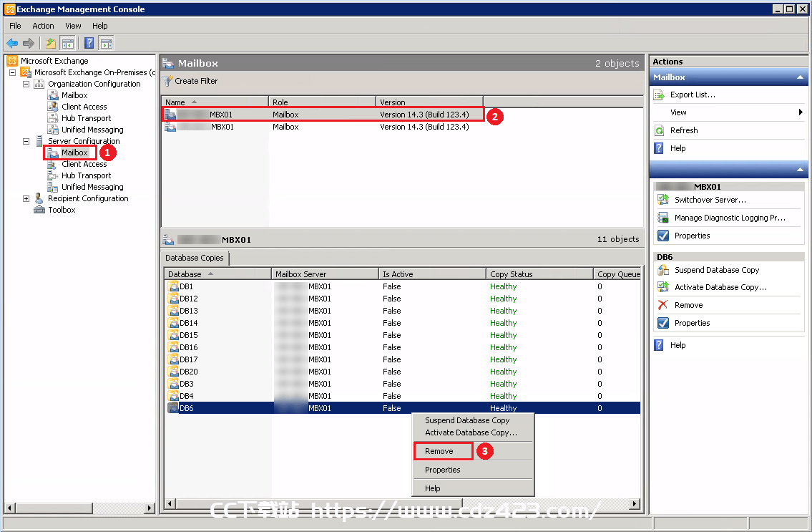Choose Remove from the context menu
The height and width of the screenshot is (532, 812).
(x=439, y=451)
